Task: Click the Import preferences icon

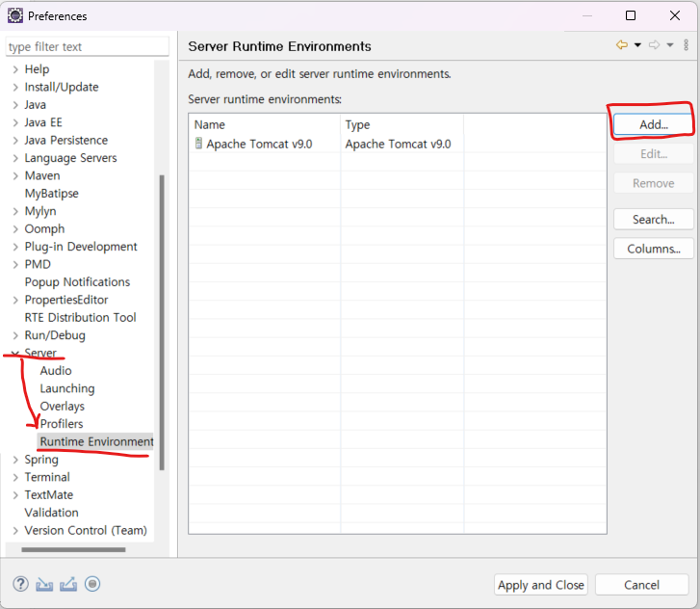Action: click(x=44, y=584)
